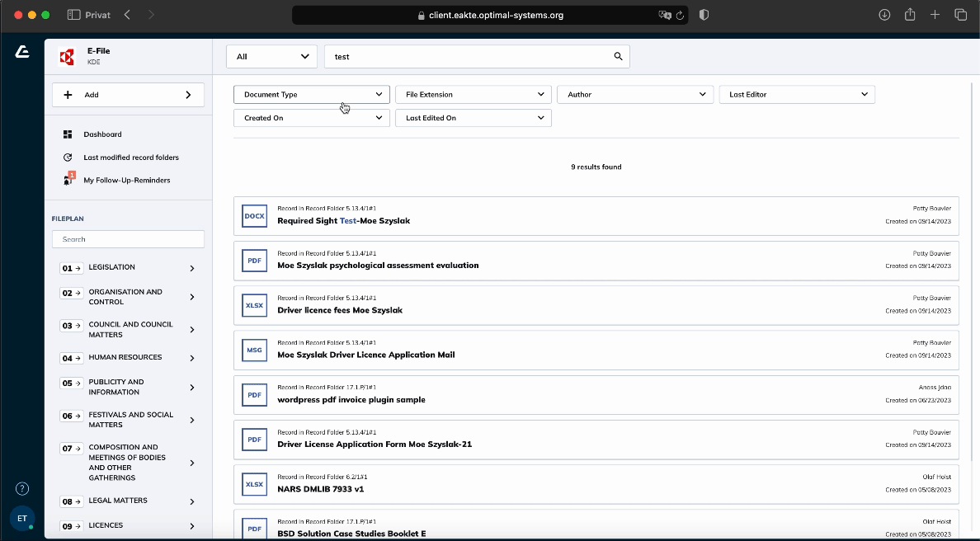Expand the Last Edited On dropdown
This screenshot has width=980, height=541.
[473, 118]
